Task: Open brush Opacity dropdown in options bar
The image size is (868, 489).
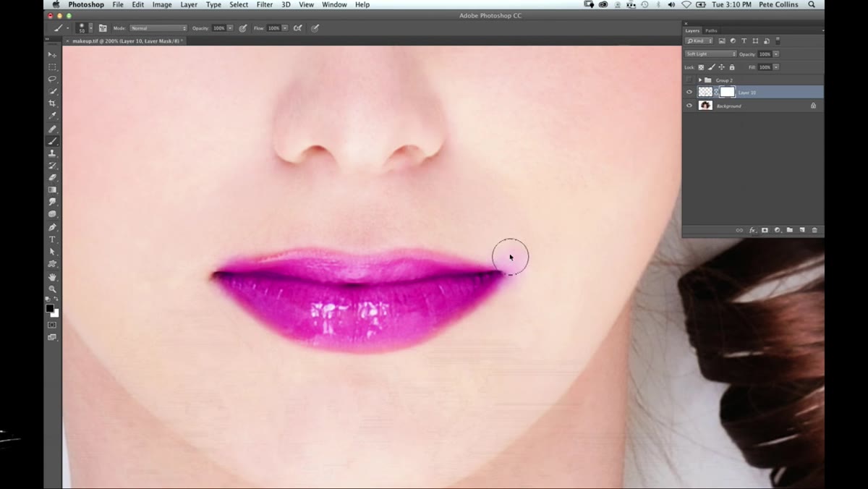Action: [x=230, y=28]
